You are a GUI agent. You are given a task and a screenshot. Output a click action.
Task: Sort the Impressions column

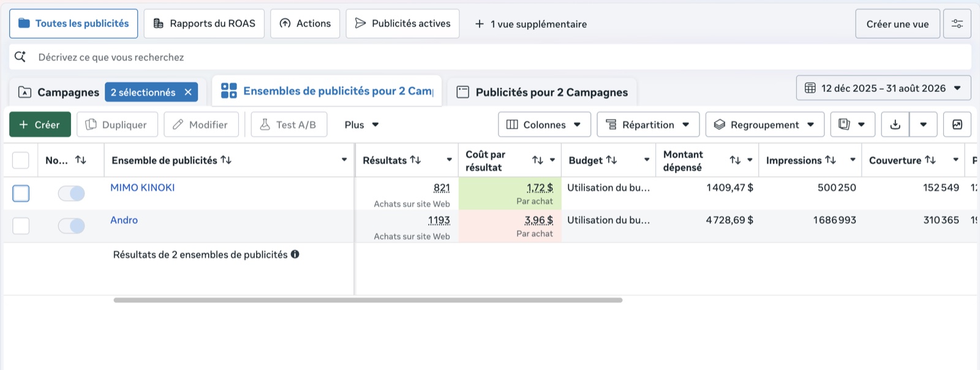click(x=831, y=160)
